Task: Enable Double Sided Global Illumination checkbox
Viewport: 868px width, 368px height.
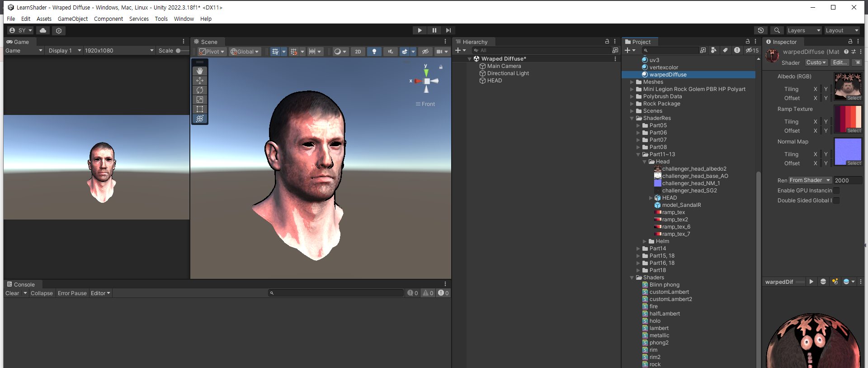Action: 836,201
